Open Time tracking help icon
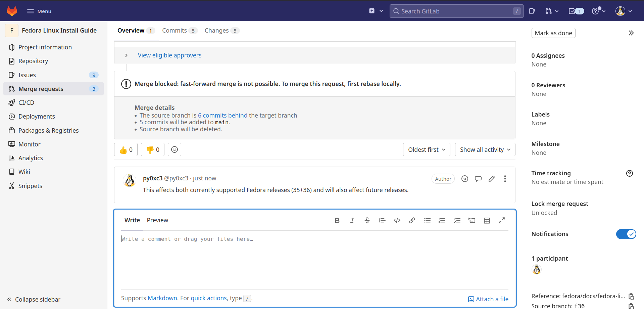Image resolution: width=644 pixels, height=309 pixels. tap(630, 173)
